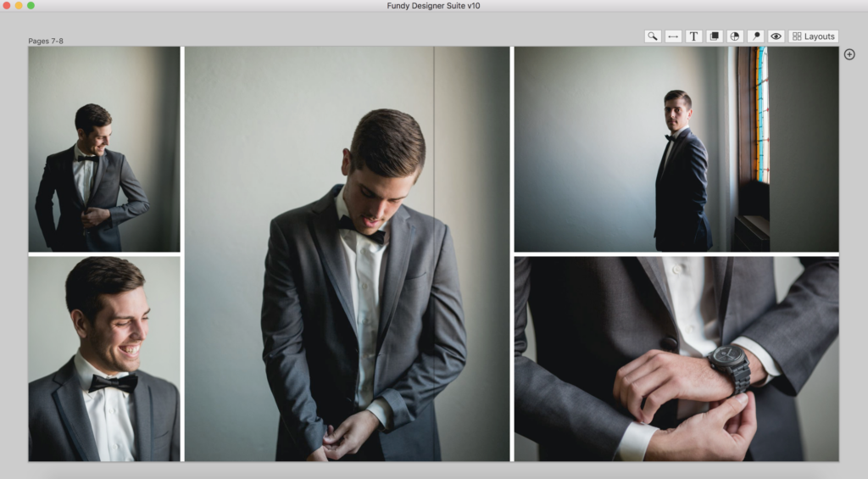This screenshot has height=479, width=868.
Task: Click the Pages 7-8 label
Action: (x=46, y=41)
